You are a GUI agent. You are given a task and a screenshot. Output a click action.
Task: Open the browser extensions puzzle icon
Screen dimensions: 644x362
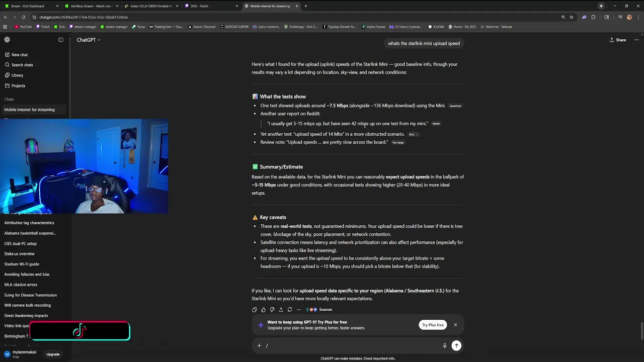[594, 17]
